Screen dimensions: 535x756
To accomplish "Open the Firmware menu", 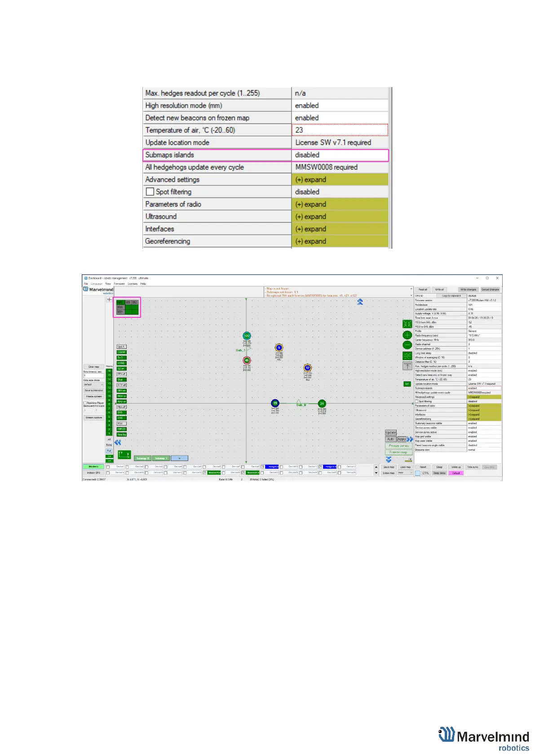I will 119,284.
